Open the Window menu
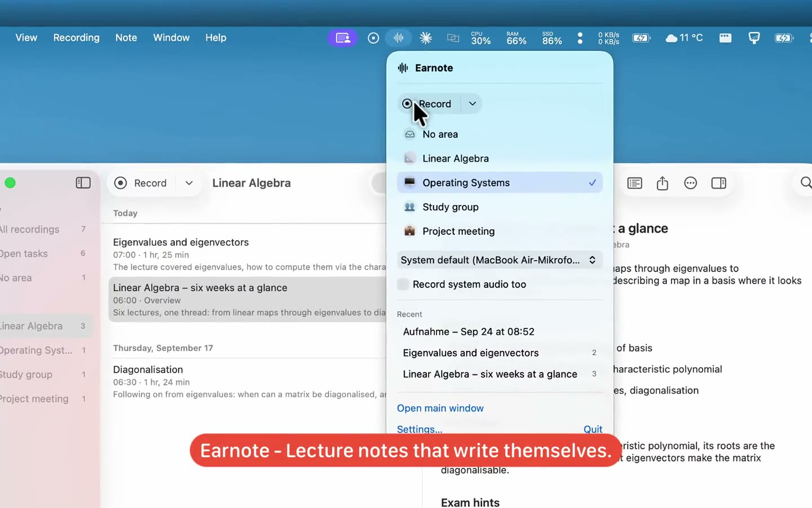This screenshot has height=508, width=812. pyautogui.click(x=171, y=38)
